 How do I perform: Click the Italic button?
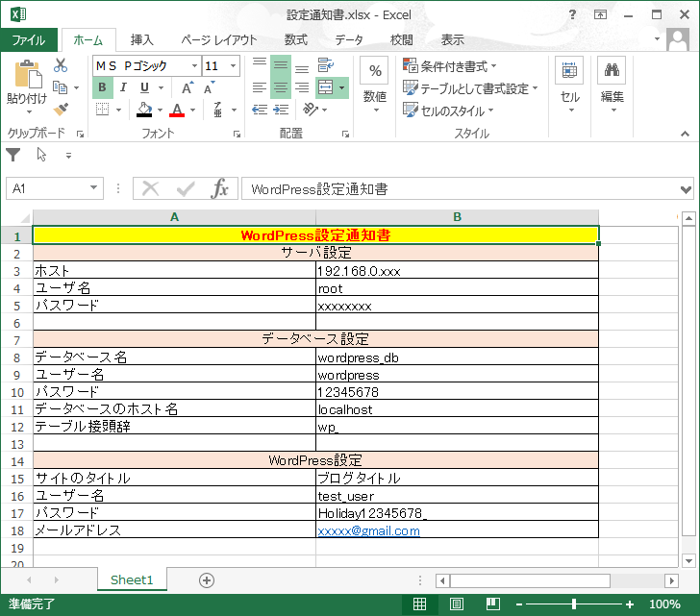click(123, 87)
